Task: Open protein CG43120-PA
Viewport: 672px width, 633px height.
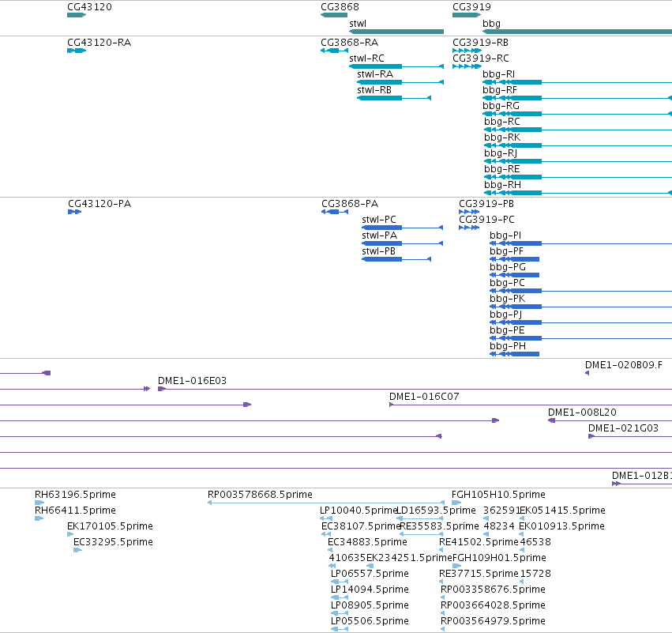Action: coord(99,204)
